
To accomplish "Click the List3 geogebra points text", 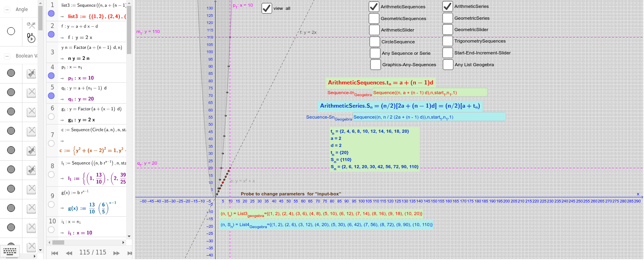I will (321, 214).
